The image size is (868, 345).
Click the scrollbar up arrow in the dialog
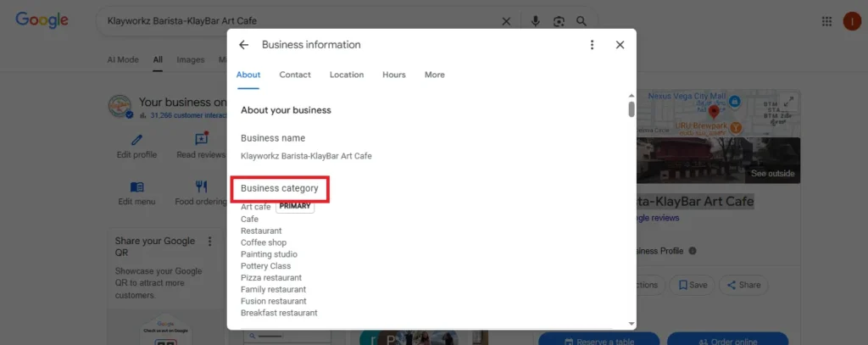631,95
